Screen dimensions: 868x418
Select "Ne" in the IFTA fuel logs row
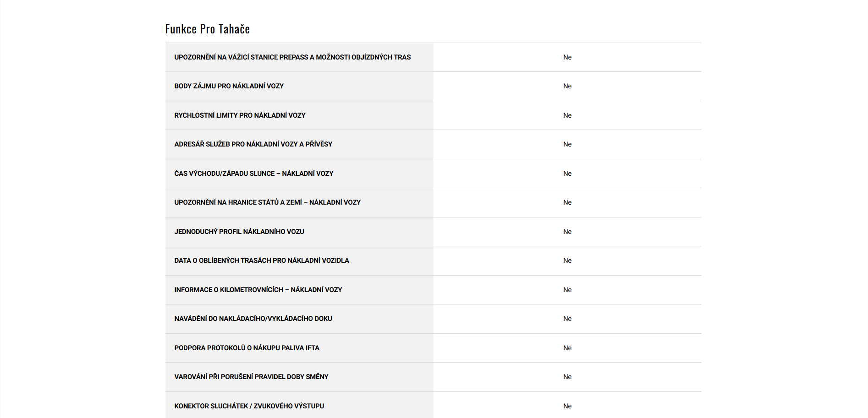(567, 348)
